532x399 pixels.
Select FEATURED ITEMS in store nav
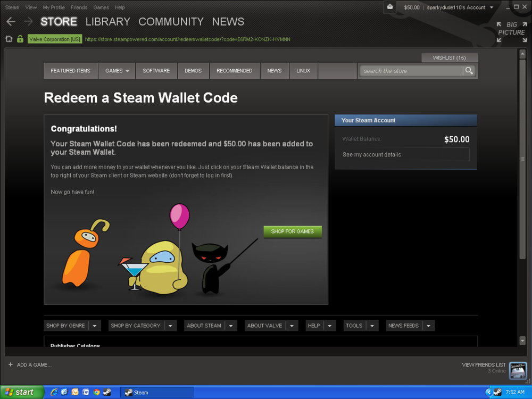pyautogui.click(x=71, y=71)
